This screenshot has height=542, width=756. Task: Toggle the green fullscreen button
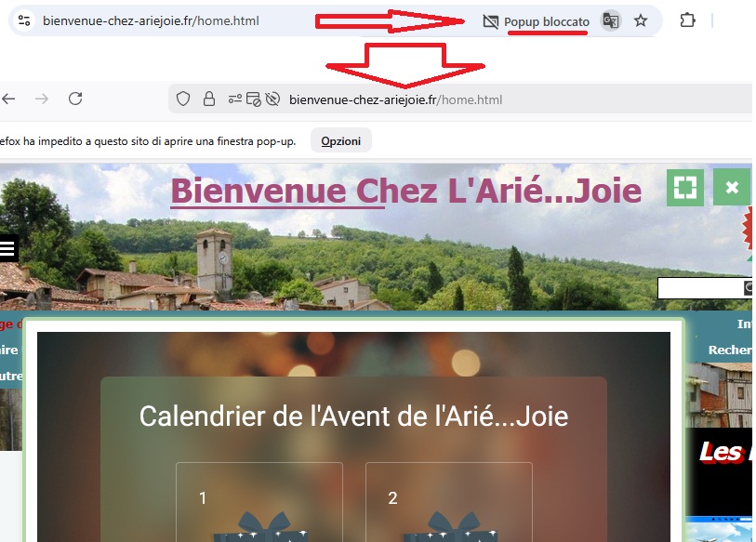pyautogui.click(x=685, y=187)
